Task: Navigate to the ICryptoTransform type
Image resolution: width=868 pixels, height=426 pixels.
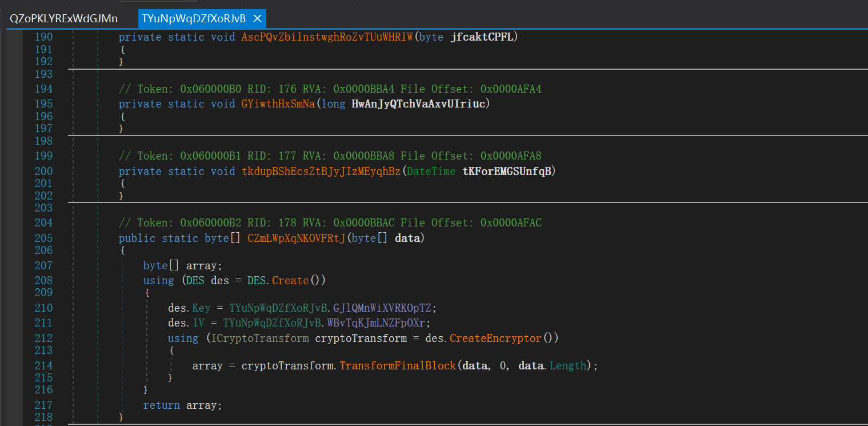Action: [260, 339]
